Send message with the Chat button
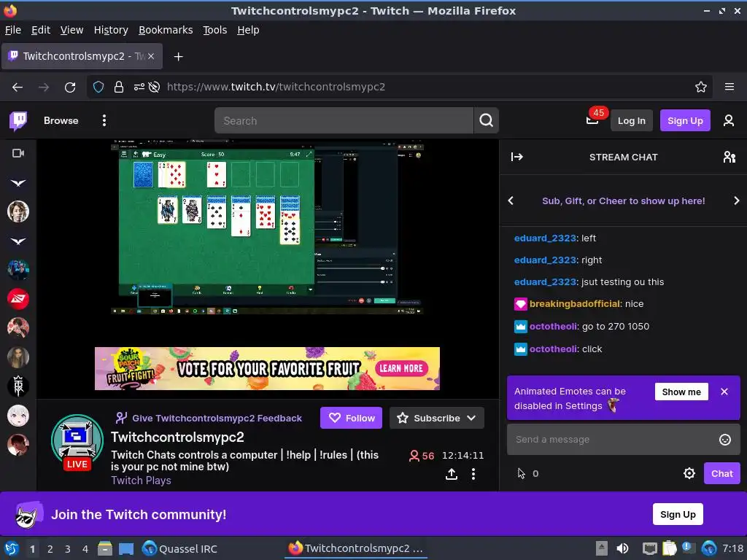 (721, 473)
